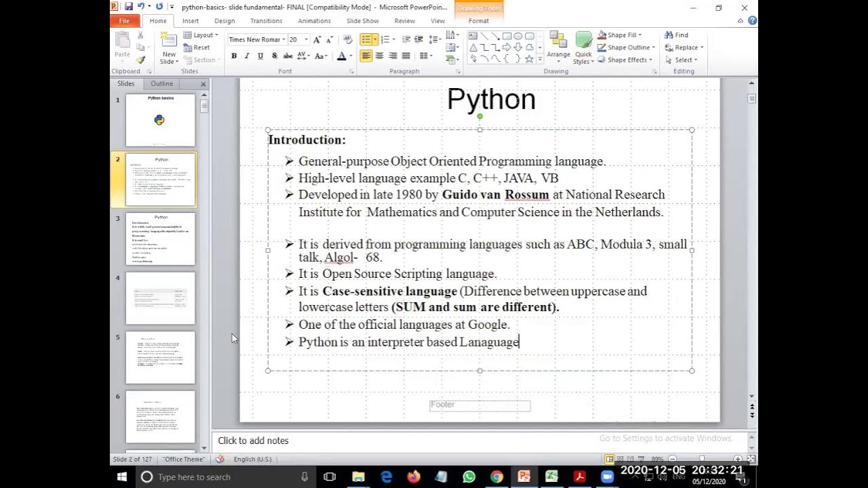
Task: Select the text box shape
Action: point(473,36)
